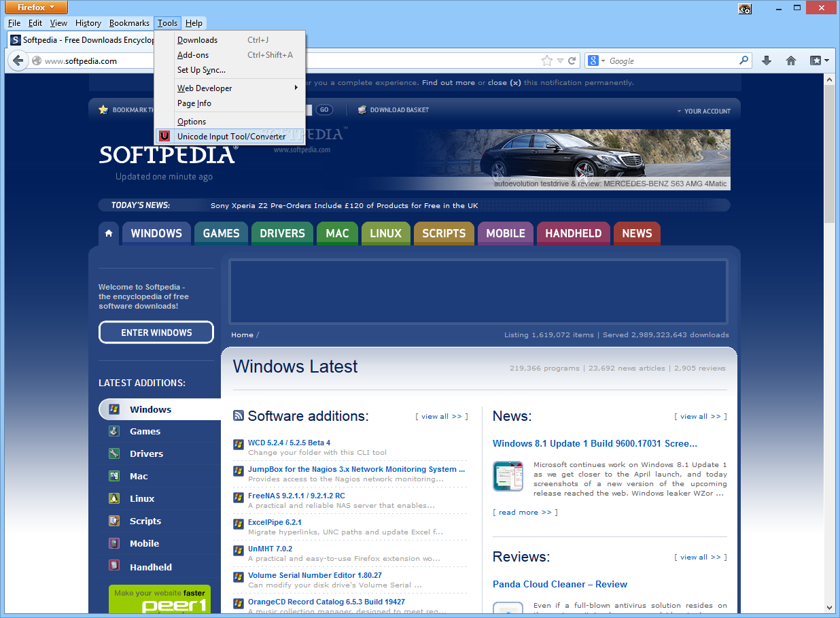Viewport: 840px width, 618px height.
Task: Click the eye icon in the title bar
Action: click(746, 9)
